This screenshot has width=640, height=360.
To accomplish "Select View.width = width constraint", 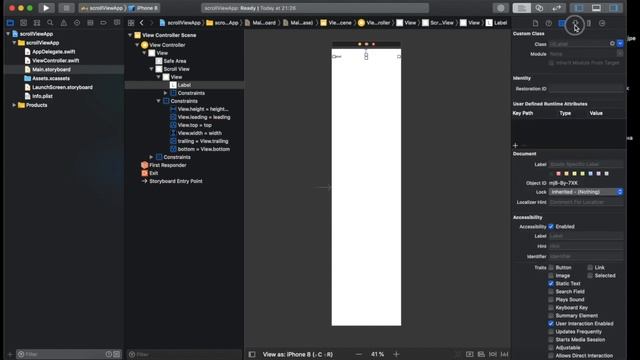I will [200, 133].
